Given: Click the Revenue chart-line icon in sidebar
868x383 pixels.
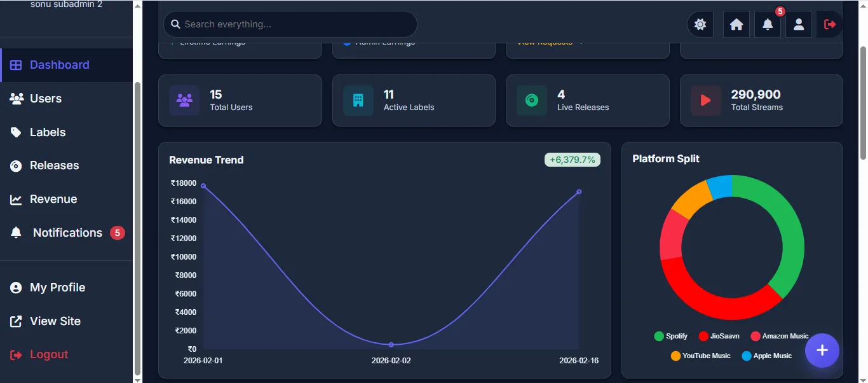Looking at the screenshot, I should click(16, 200).
